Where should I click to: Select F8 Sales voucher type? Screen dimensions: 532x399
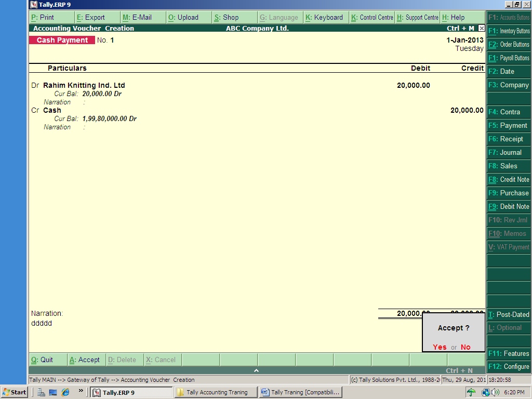[x=508, y=166]
